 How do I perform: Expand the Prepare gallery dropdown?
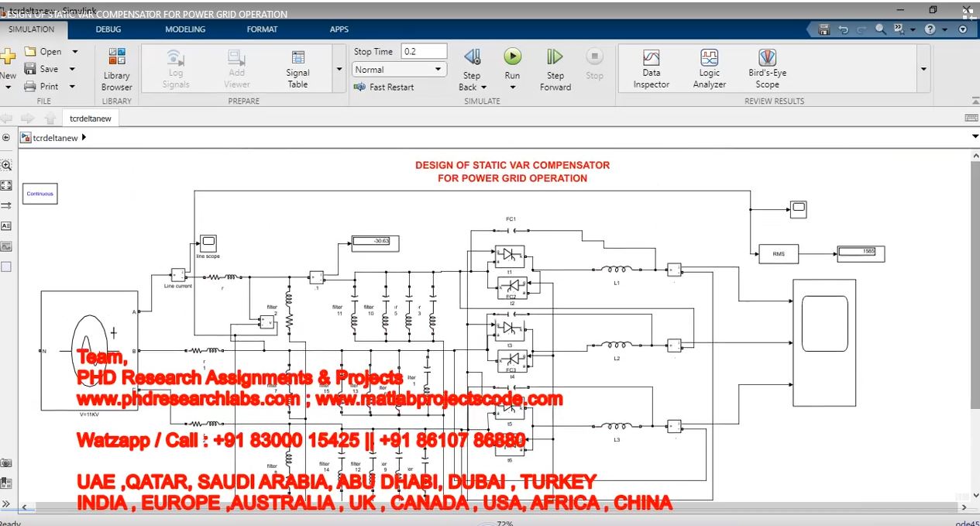pyautogui.click(x=339, y=69)
